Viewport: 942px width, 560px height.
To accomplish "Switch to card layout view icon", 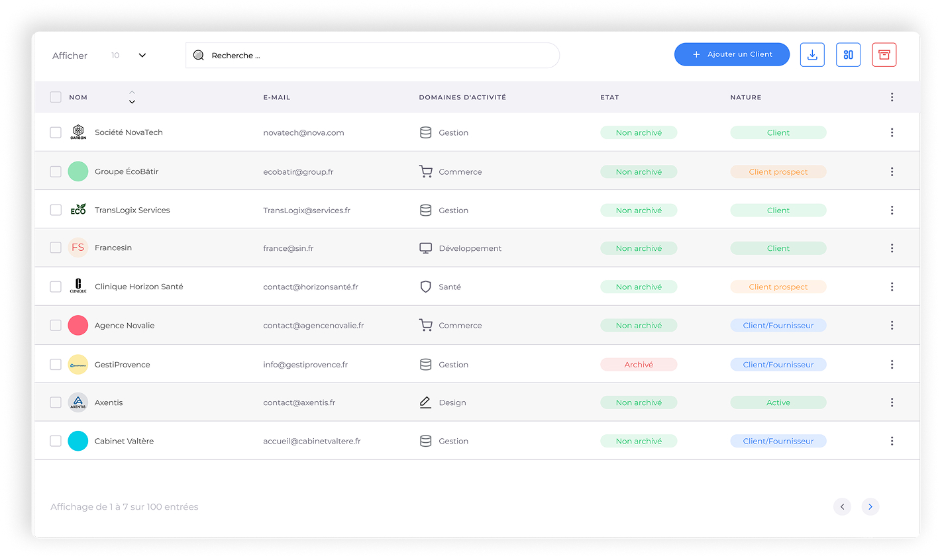I will click(848, 55).
